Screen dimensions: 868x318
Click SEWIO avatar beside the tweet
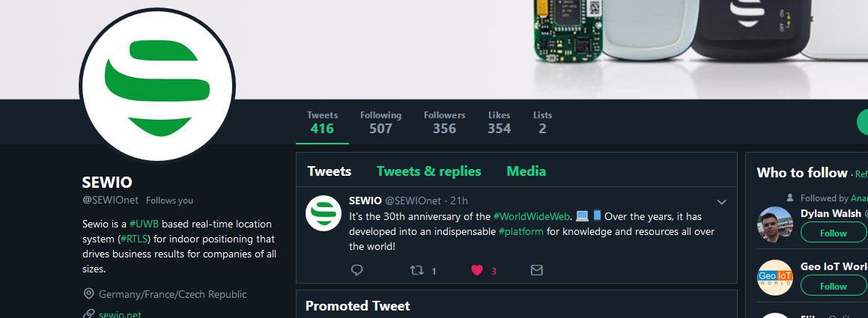coord(324,213)
